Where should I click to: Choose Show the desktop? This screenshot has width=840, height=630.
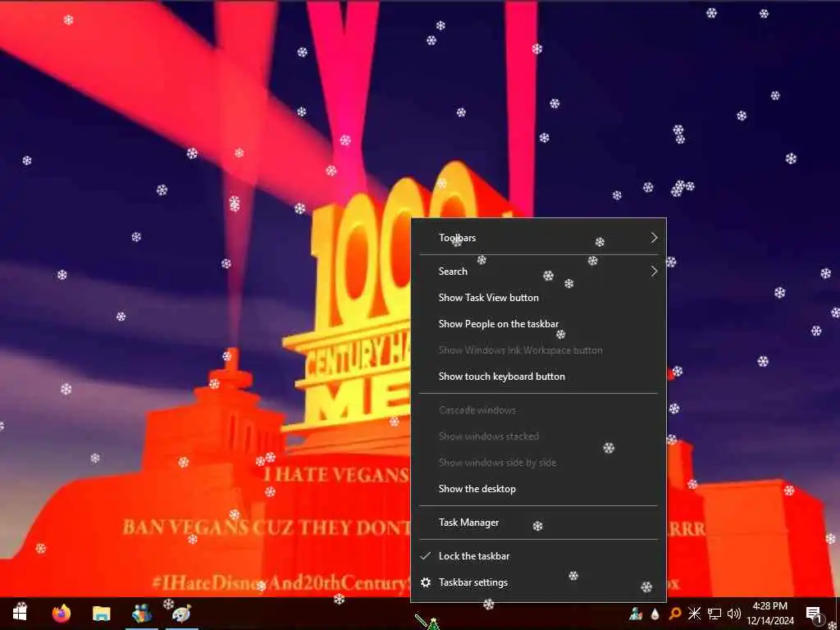click(x=538, y=489)
